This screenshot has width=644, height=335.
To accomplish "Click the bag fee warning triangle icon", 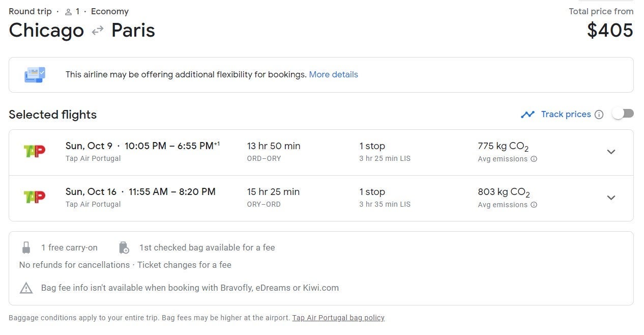I will coord(26,288).
